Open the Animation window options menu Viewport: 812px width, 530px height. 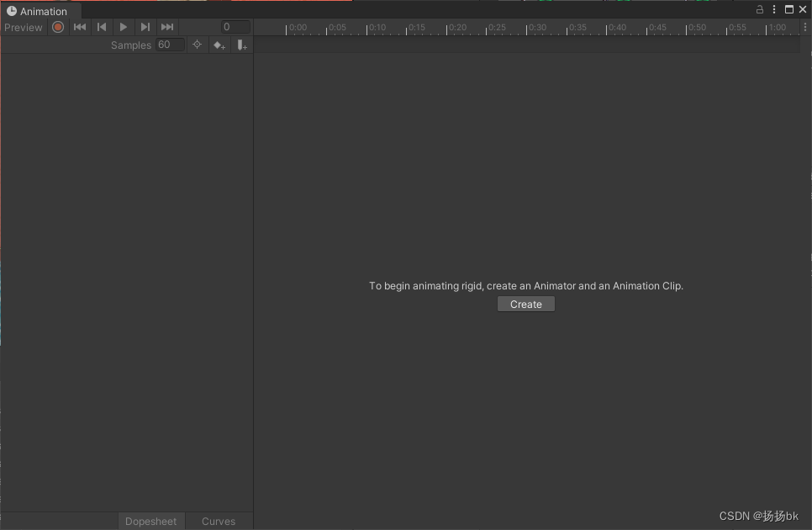773,8
